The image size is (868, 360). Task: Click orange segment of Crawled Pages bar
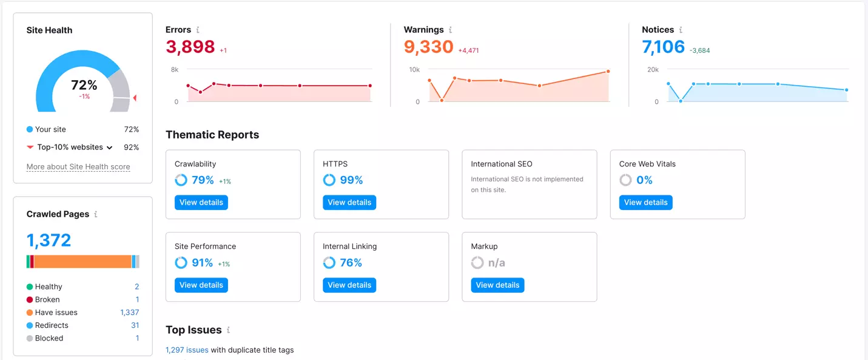tap(82, 262)
